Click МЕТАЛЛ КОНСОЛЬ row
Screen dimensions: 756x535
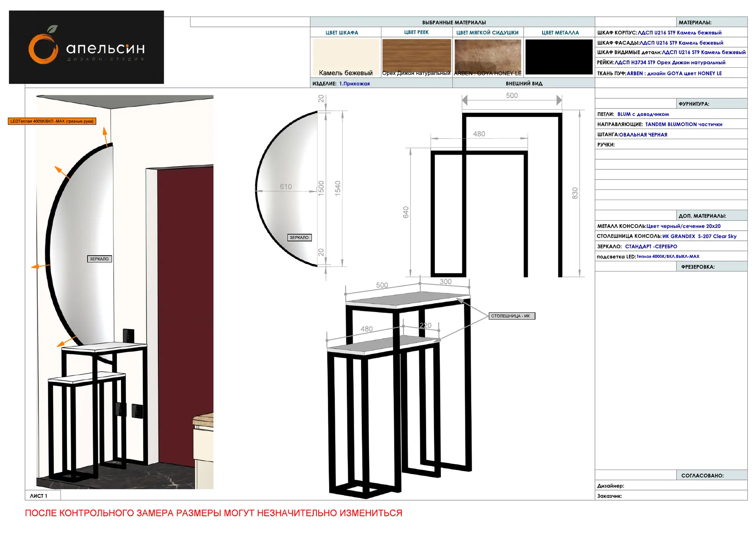point(671,226)
